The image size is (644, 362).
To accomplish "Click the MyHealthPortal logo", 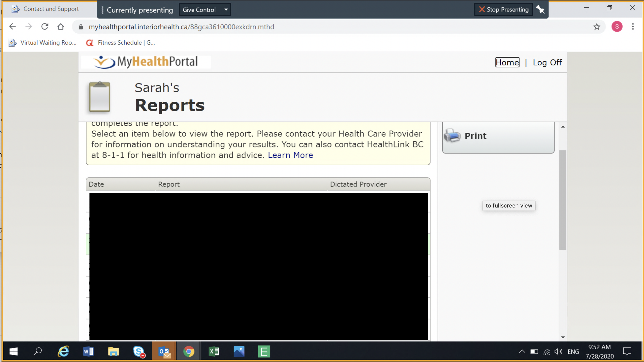I will tap(146, 62).
